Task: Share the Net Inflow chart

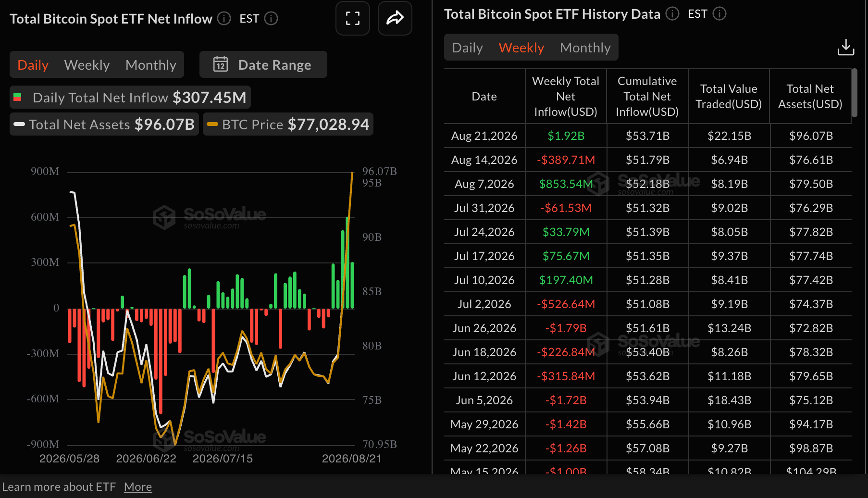Action: click(395, 18)
